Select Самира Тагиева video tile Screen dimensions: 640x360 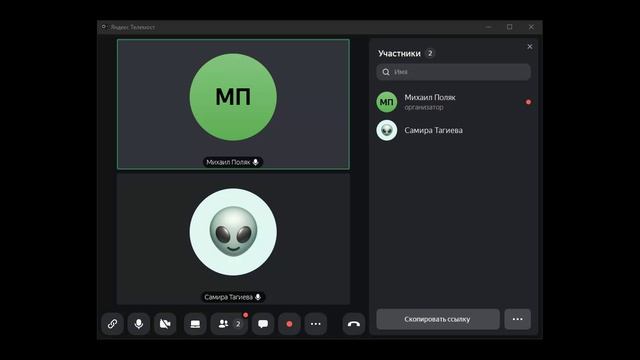[x=233, y=239]
